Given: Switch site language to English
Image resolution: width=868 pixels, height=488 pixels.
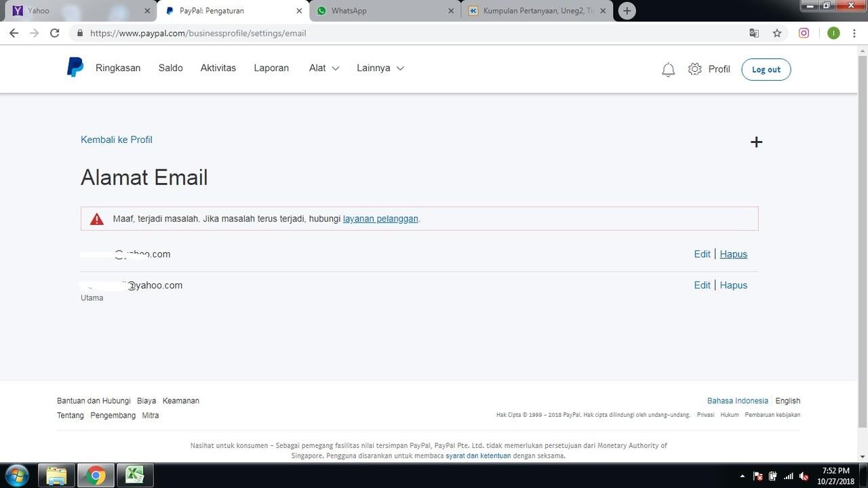Looking at the screenshot, I should [x=788, y=401].
